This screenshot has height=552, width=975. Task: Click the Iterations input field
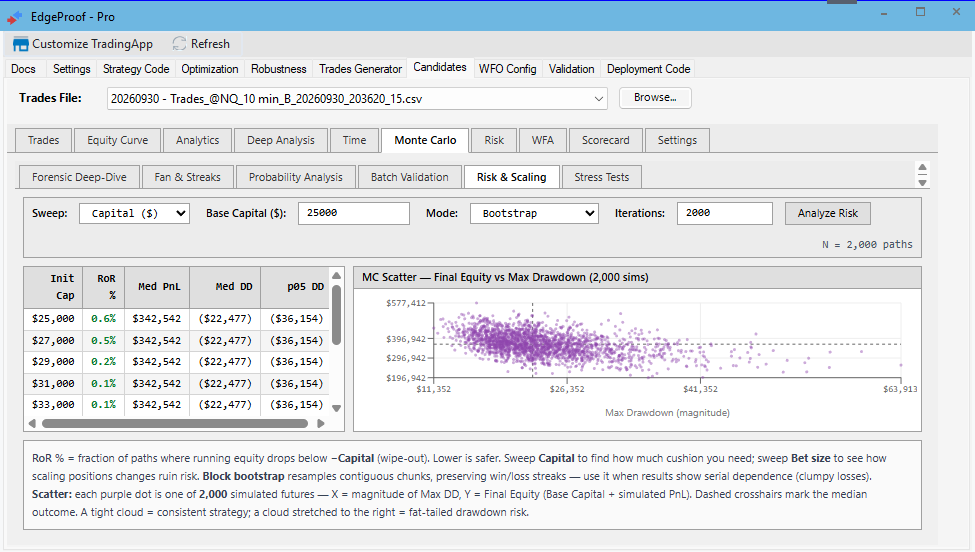725,213
